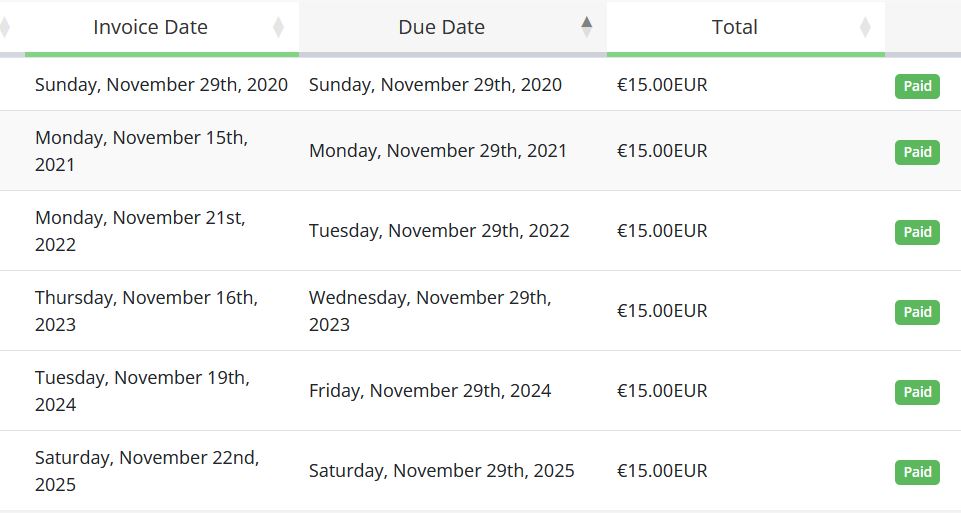
Task: Open the invoice dated Monday, November 15th, 2021
Action: click(x=480, y=151)
